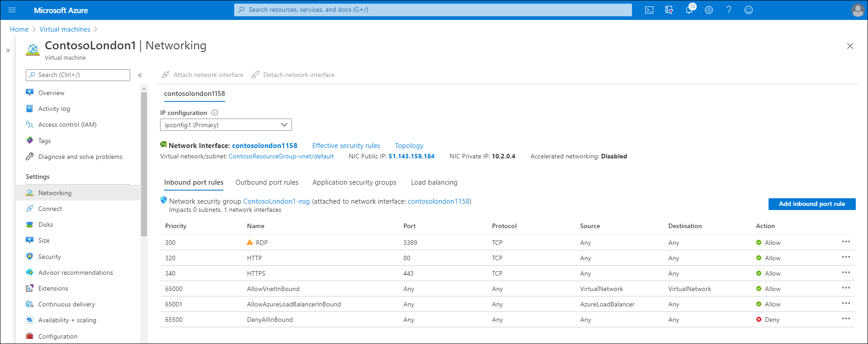Click the Configuration toolbox icon
868x344 pixels.
tap(30, 336)
